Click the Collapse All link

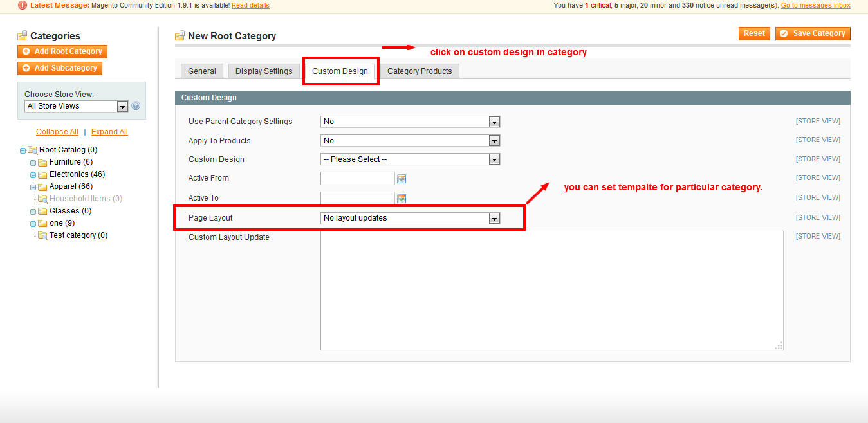[57, 132]
